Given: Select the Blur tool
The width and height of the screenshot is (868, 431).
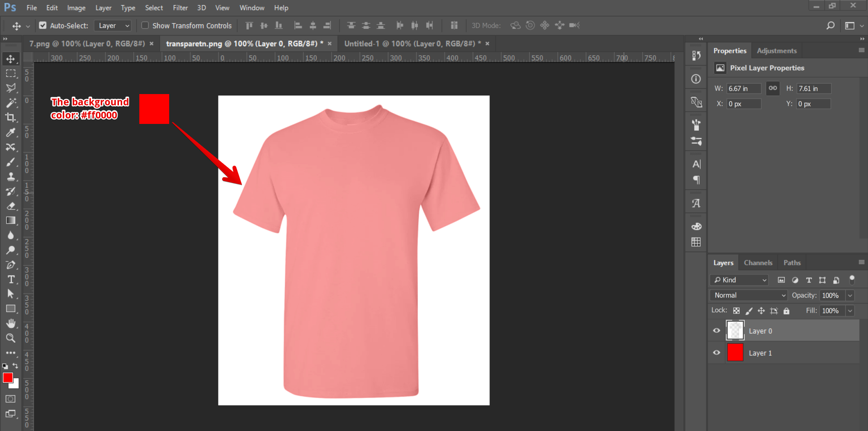Looking at the screenshot, I should click(x=10, y=236).
